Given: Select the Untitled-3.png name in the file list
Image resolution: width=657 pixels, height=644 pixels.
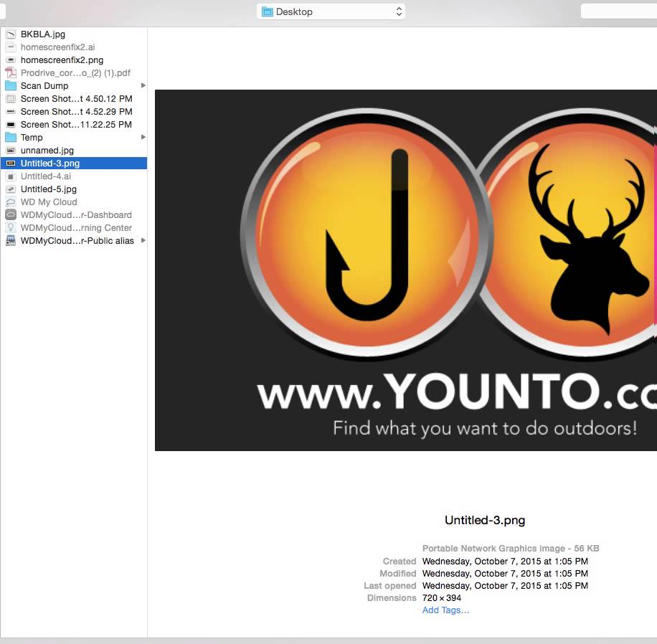Looking at the screenshot, I should [x=50, y=164].
